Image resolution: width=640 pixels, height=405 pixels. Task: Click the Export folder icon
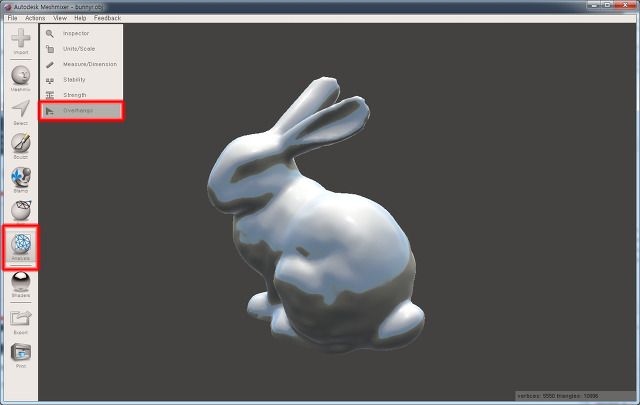21,318
